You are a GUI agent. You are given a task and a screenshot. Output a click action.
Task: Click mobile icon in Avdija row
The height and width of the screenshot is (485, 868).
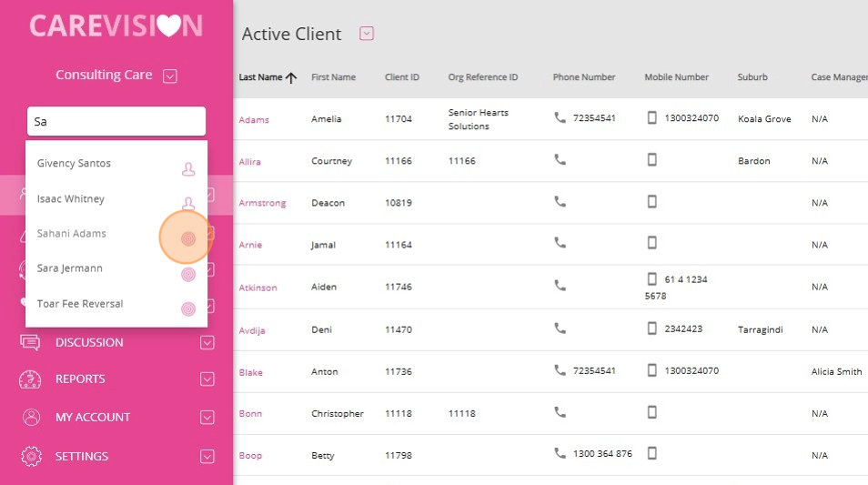point(652,328)
